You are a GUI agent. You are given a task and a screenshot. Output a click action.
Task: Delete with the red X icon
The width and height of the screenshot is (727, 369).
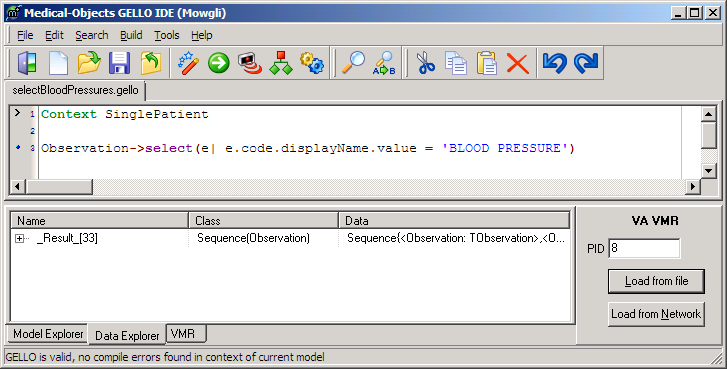(x=518, y=63)
